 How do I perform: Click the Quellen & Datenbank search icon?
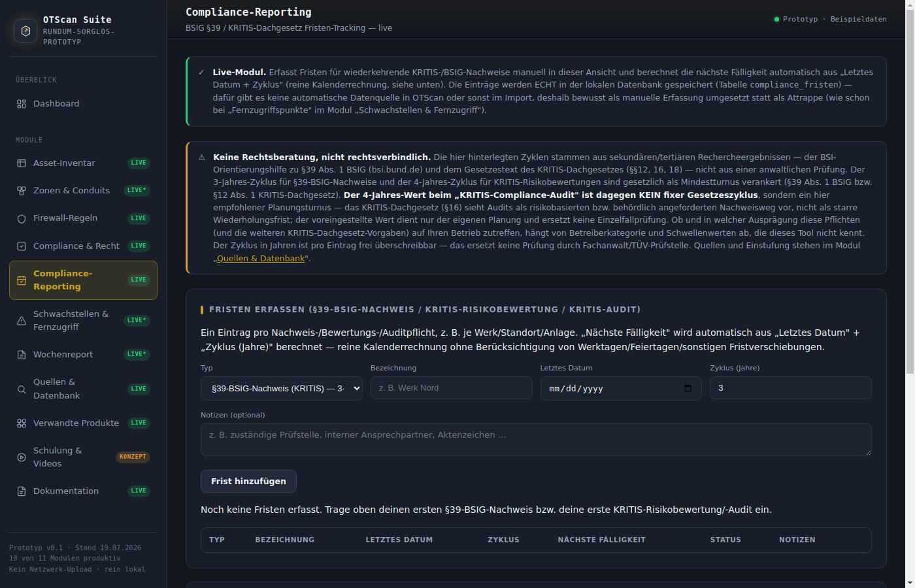pos(22,389)
